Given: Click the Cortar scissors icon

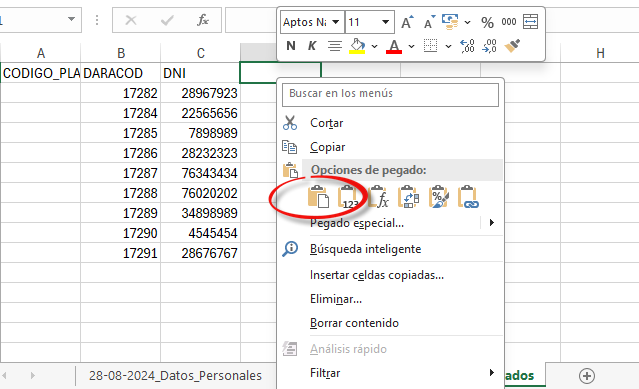Looking at the screenshot, I should pyautogui.click(x=290, y=123).
